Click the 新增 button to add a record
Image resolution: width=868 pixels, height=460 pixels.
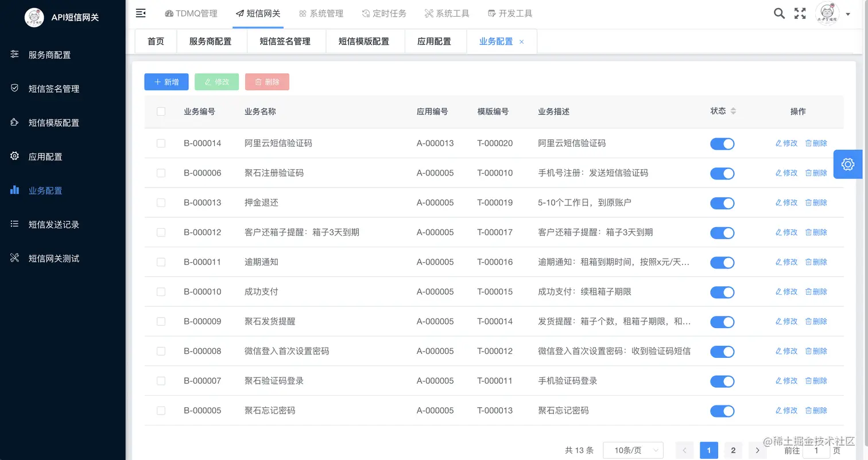click(166, 81)
